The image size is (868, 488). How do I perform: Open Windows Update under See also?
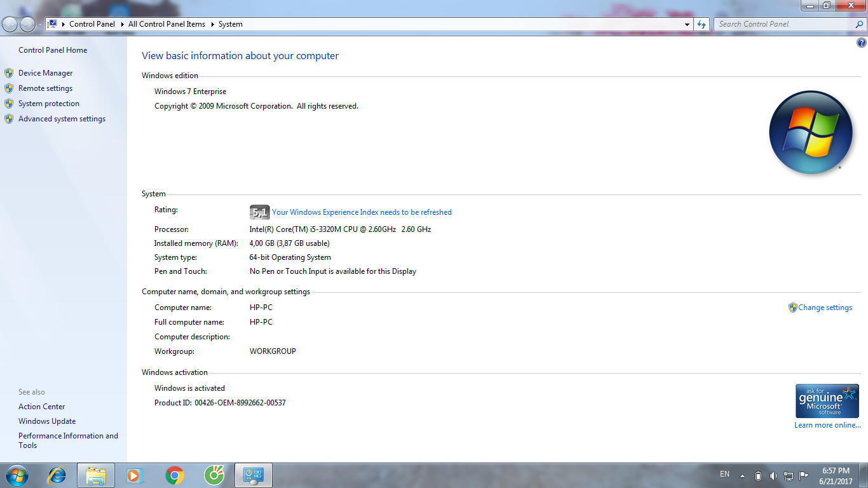(x=47, y=421)
